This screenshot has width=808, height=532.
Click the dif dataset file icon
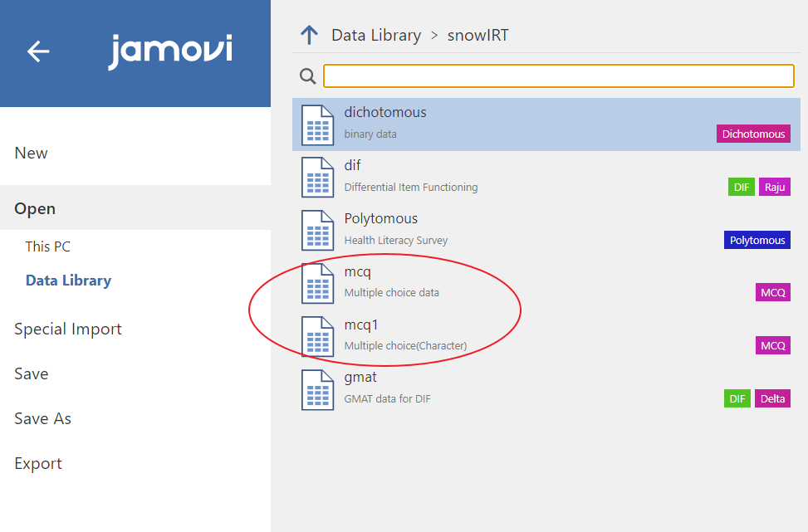coord(317,178)
